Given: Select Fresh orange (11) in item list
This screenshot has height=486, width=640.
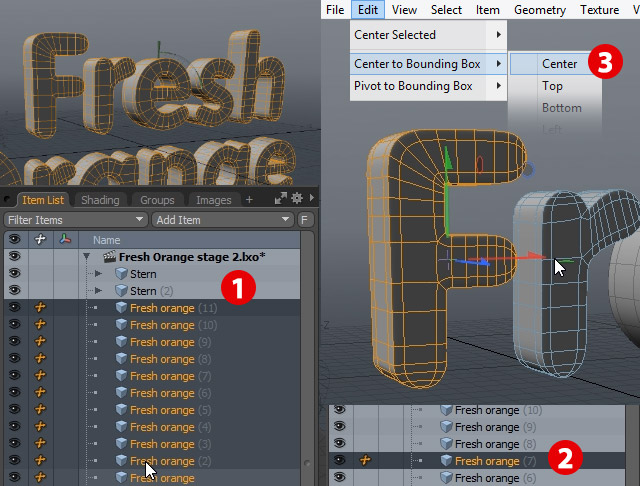Looking at the screenshot, I should tap(173, 308).
